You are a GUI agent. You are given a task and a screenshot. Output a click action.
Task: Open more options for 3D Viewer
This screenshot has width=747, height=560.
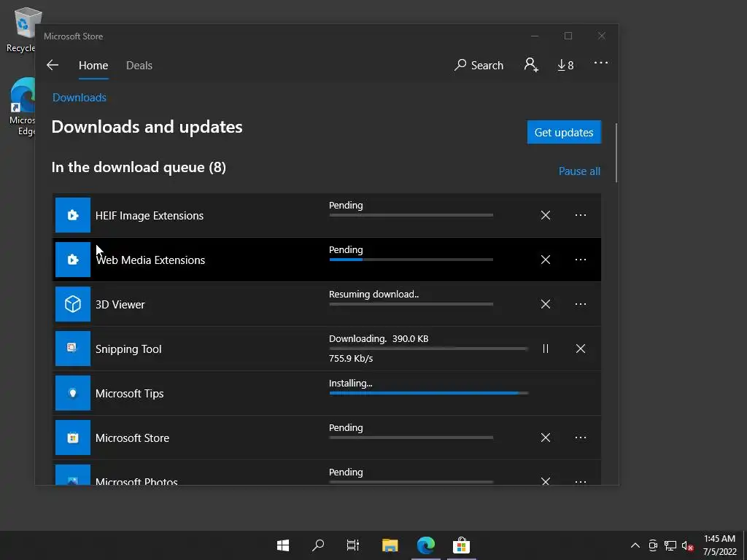click(580, 304)
